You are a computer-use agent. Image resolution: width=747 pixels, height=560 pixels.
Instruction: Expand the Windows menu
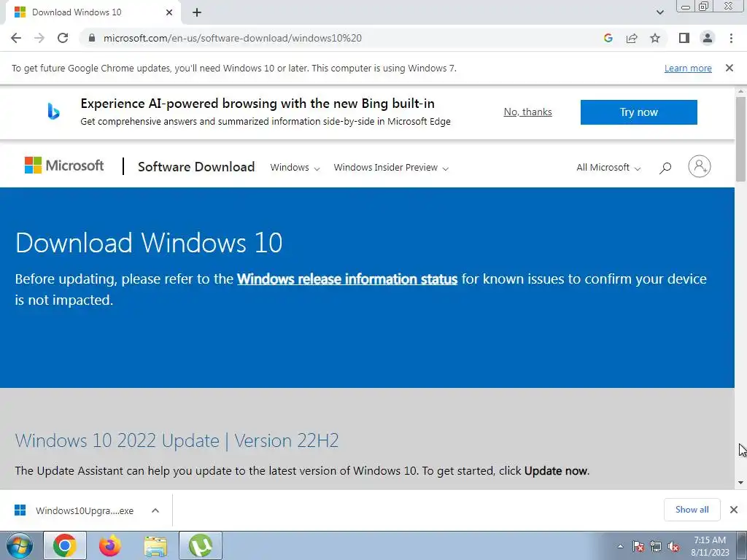tap(295, 168)
